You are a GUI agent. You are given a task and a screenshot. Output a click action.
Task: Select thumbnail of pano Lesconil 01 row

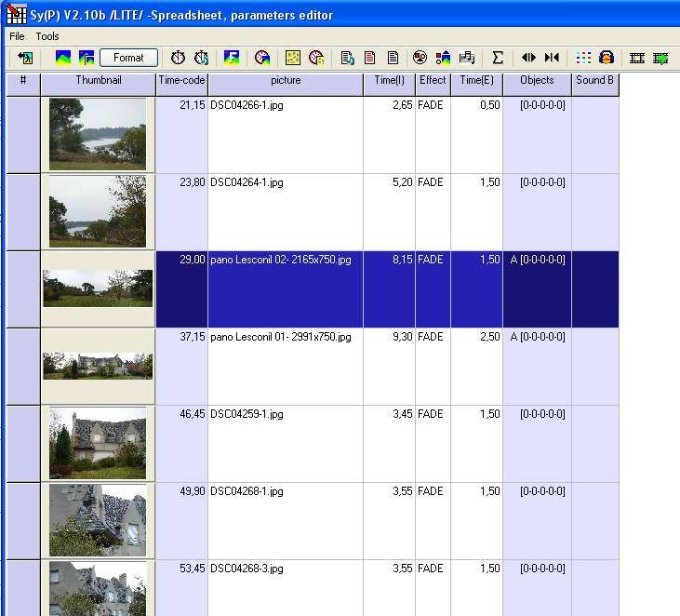click(98, 366)
